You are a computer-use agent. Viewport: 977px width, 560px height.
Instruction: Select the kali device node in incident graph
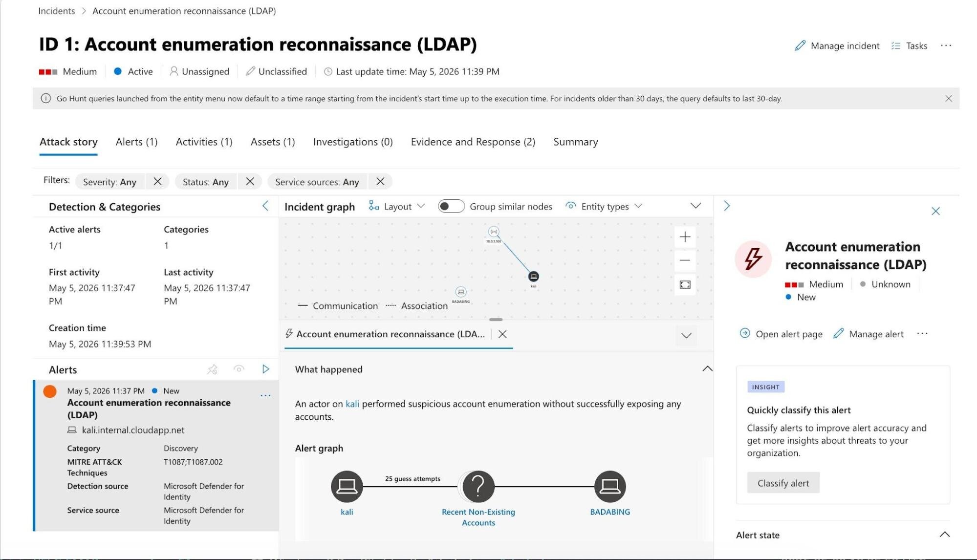[533, 277]
